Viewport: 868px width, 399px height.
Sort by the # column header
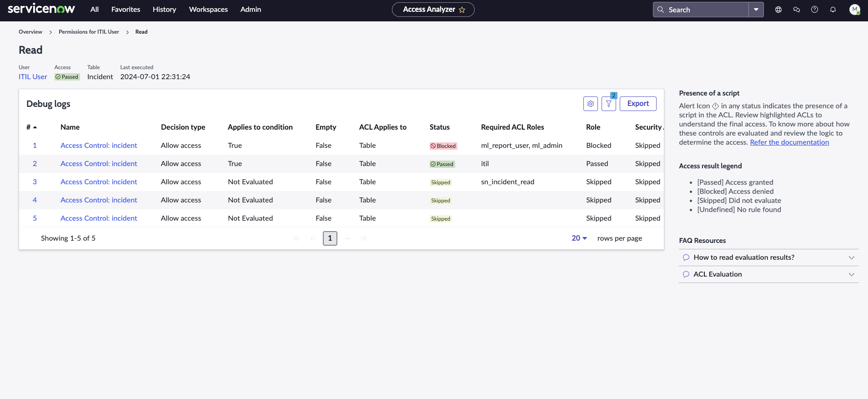point(31,127)
